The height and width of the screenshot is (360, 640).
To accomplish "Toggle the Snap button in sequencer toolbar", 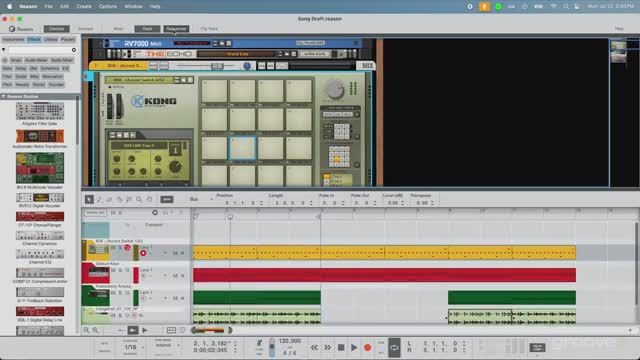I will 167,199.
